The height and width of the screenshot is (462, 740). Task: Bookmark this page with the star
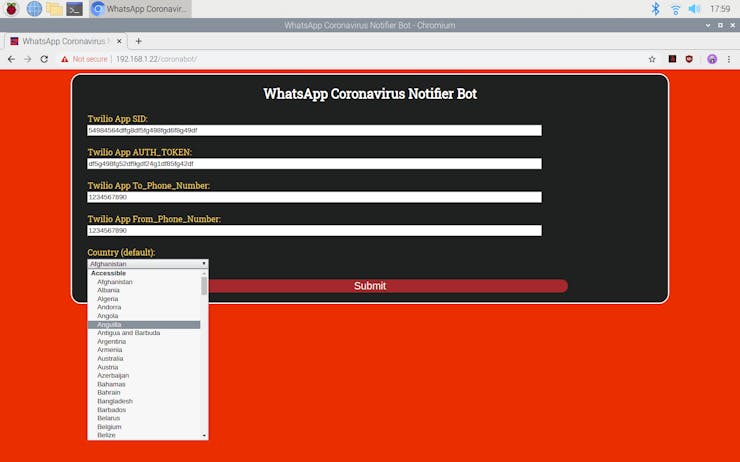[652, 59]
